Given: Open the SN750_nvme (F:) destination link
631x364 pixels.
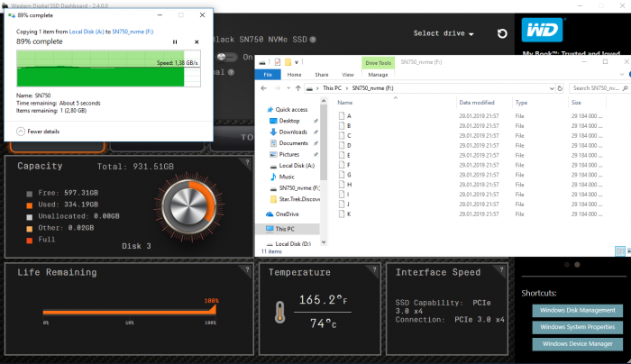Looking at the screenshot, I should click(x=133, y=32).
